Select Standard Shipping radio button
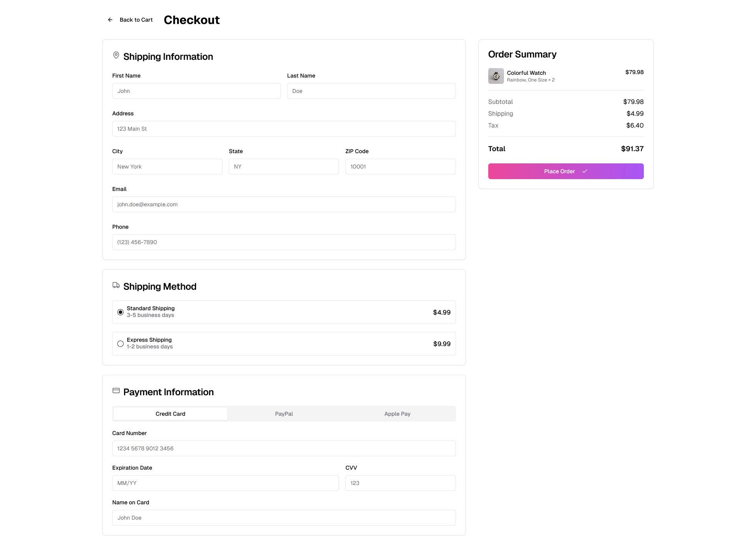Image resolution: width=756 pixels, height=548 pixels. coord(120,312)
